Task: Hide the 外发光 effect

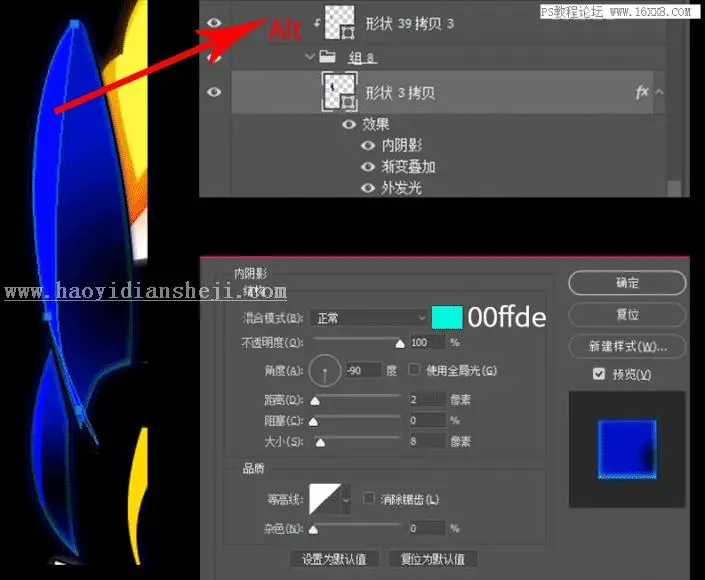Action: 368,187
